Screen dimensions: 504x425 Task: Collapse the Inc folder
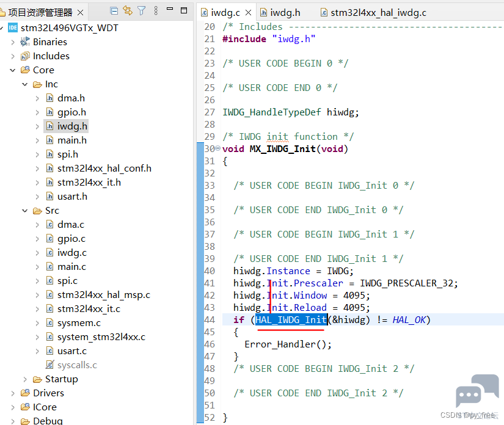[x=25, y=84]
